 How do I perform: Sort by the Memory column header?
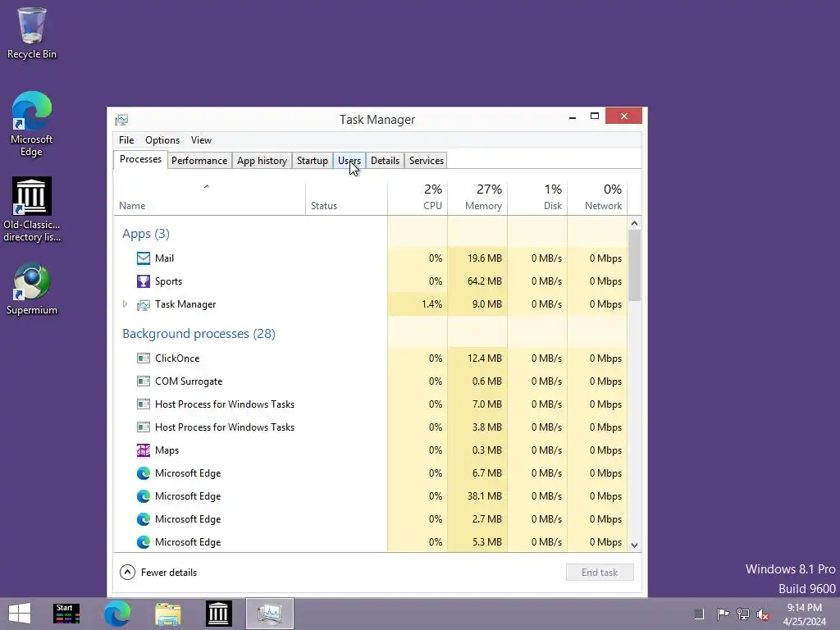click(477, 199)
